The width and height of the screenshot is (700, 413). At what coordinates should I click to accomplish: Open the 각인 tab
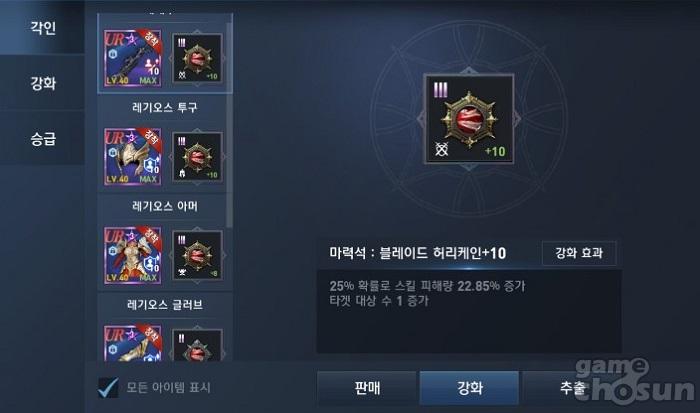[42, 27]
